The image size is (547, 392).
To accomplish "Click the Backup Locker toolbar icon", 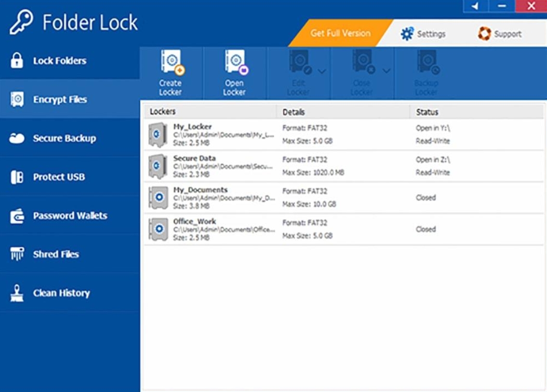I will coord(428,63).
